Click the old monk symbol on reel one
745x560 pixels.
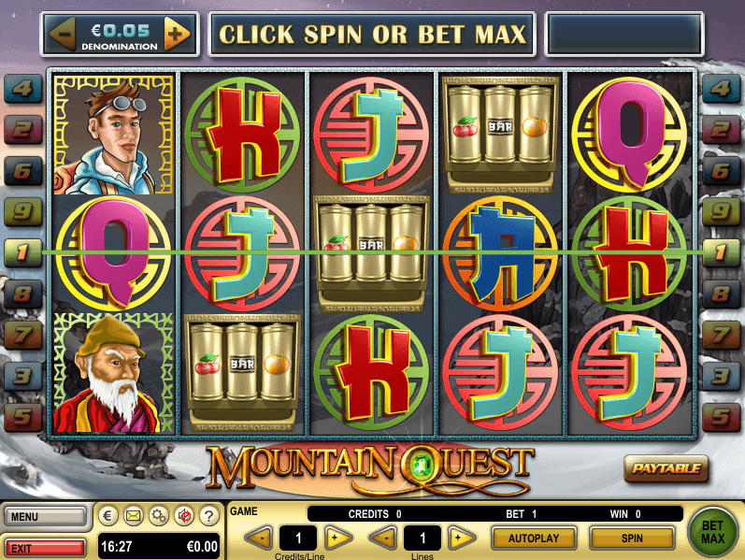113,373
